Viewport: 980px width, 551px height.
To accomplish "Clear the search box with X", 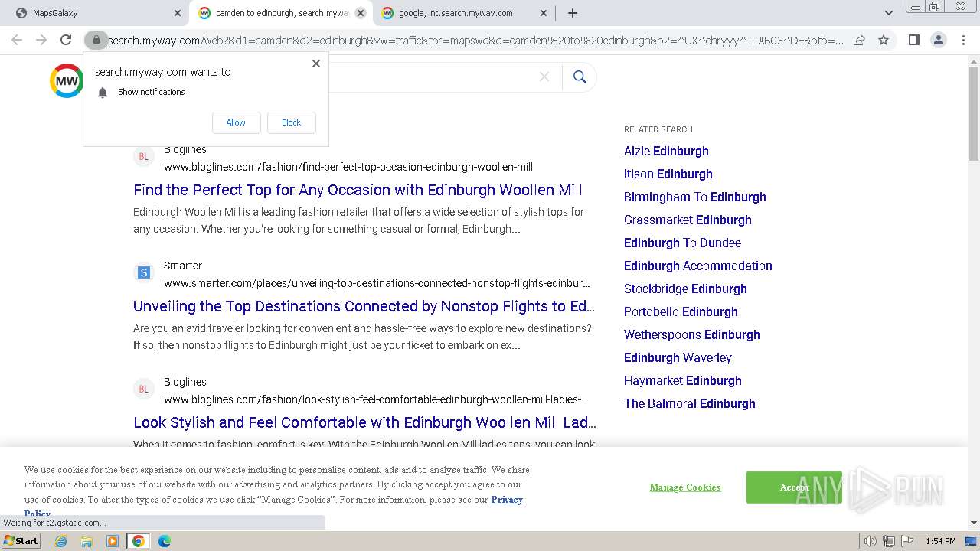I will point(544,77).
